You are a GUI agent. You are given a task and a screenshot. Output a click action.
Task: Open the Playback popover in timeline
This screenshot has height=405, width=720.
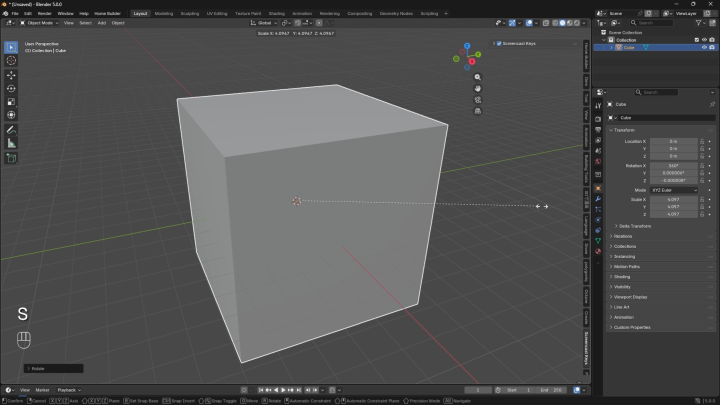tap(69, 390)
